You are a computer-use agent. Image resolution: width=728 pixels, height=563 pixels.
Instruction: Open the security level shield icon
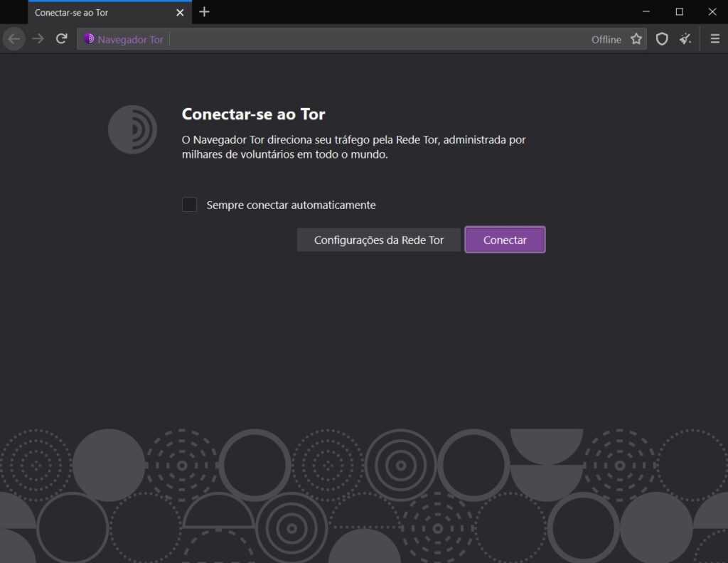tap(662, 39)
